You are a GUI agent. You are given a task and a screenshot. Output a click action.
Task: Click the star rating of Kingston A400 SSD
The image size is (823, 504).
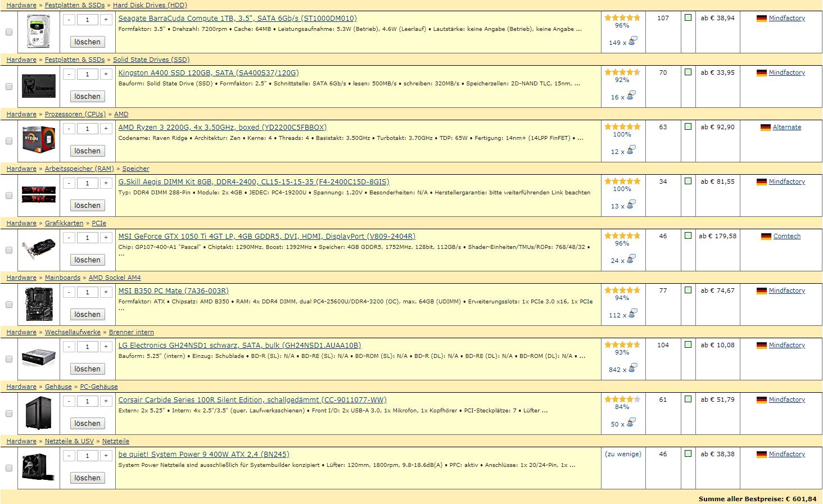coord(622,72)
